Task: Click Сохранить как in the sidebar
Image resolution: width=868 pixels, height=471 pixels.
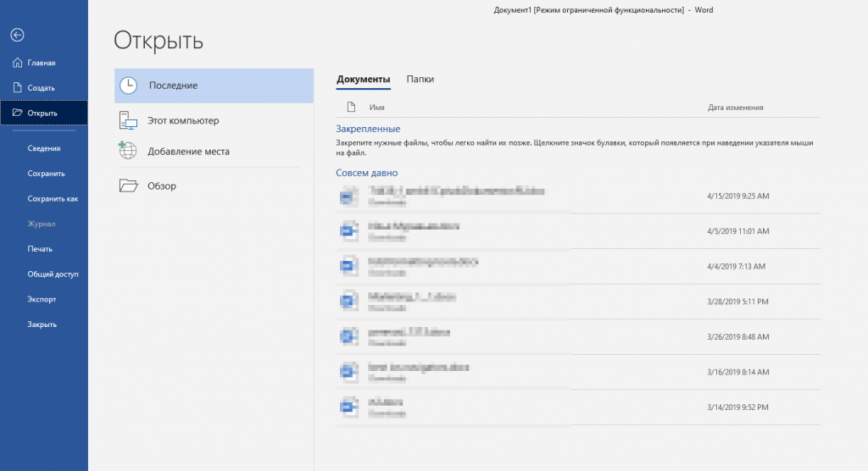Action: click(53, 199)
